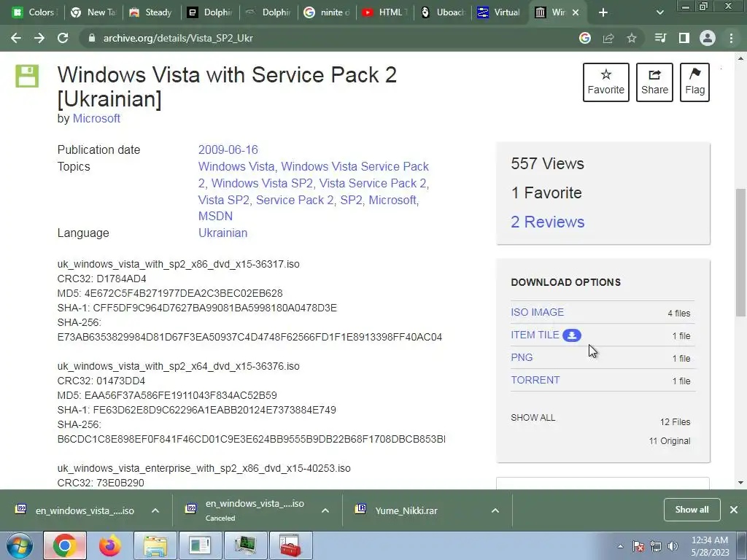This screenshot has height=560, width=747.
Task: Show hidden system tray icons arrow
Action: (x=620, y=546)
